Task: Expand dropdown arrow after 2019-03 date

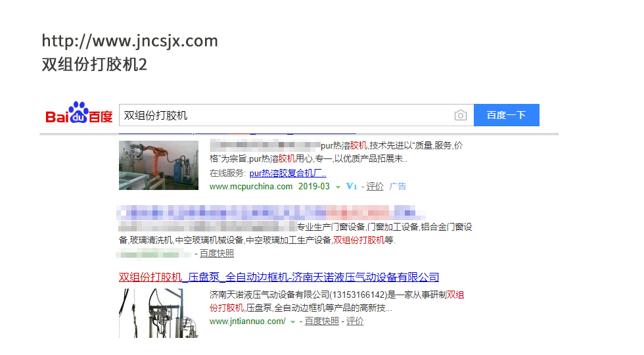Action: 338,187
